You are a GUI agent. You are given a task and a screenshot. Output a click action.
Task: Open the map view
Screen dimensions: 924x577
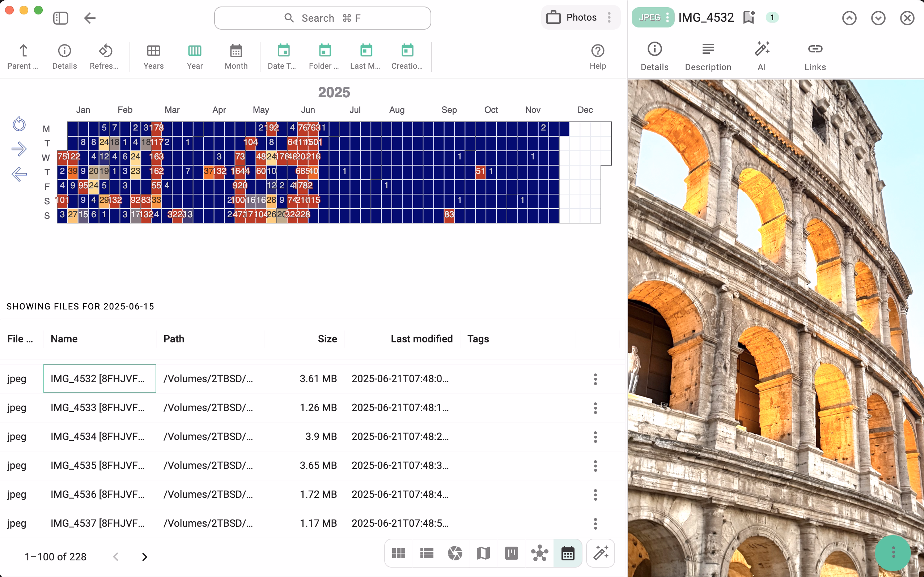483,552
